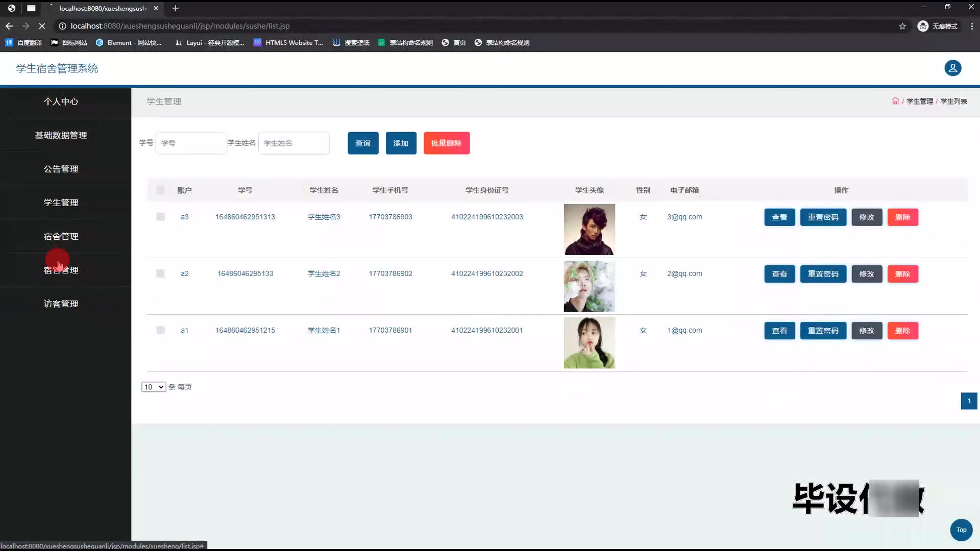
Task: Check the checkbox for row a2
Action: pyautogui.click(x=160, y=273)
